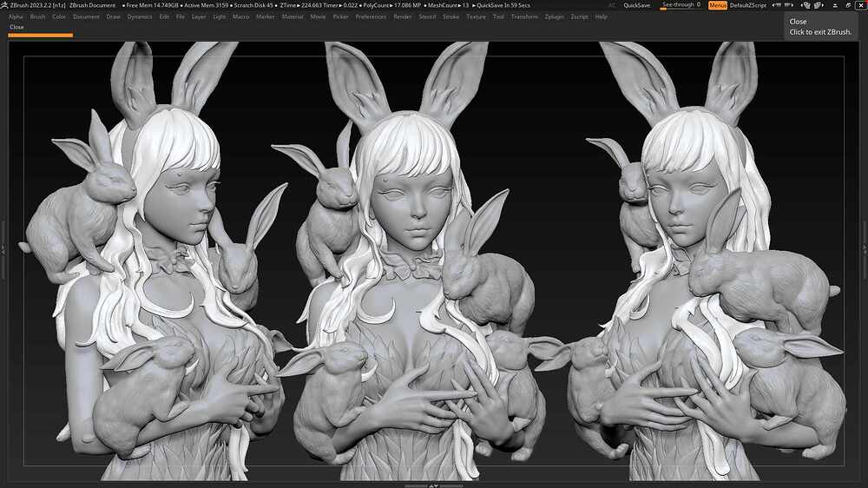Open the Draw menu
The height and width of the screenshot is (488, 868).
(114, 16)
